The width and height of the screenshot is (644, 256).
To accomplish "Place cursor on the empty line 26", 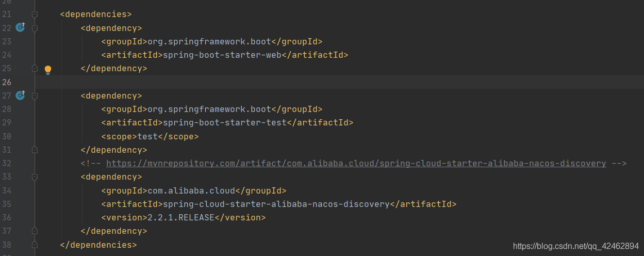I will point(309,82).
